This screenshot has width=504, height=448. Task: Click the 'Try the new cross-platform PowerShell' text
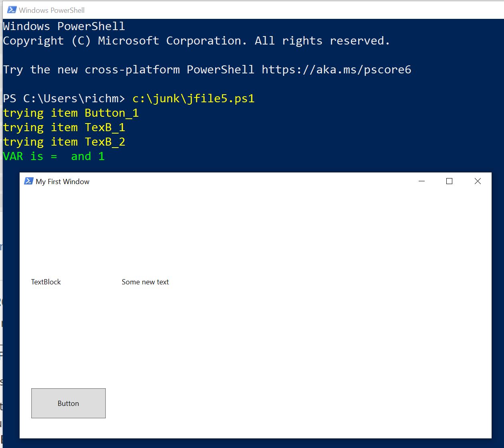(x=129, y=69)
